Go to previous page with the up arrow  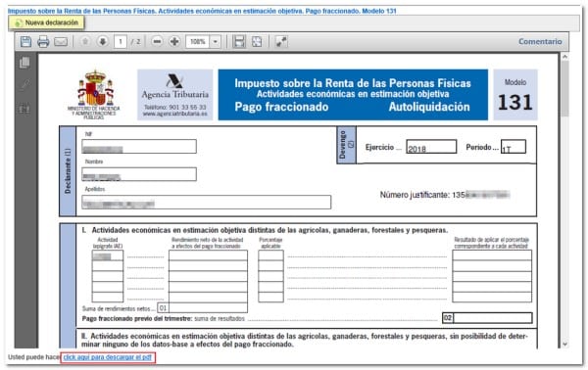click(x=85, y=41)
